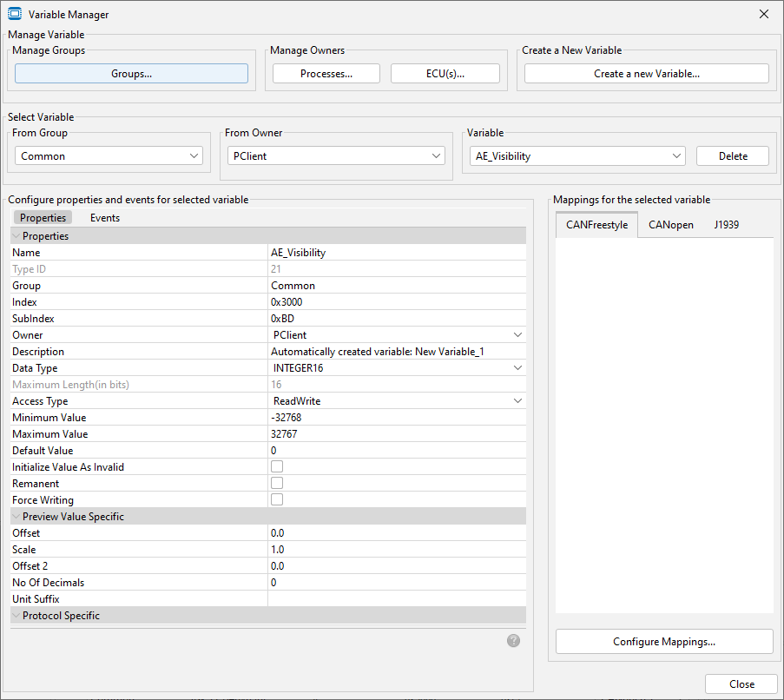The image size is (784, 700).
Task: Switch to the Events tab
Action: (x=104, y=217)
